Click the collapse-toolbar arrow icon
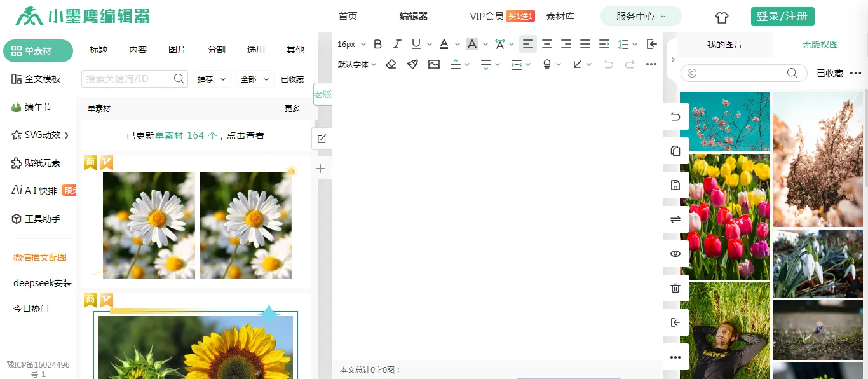Image resolution: width=868 pixels, height=379 pixels. point(652,44)
